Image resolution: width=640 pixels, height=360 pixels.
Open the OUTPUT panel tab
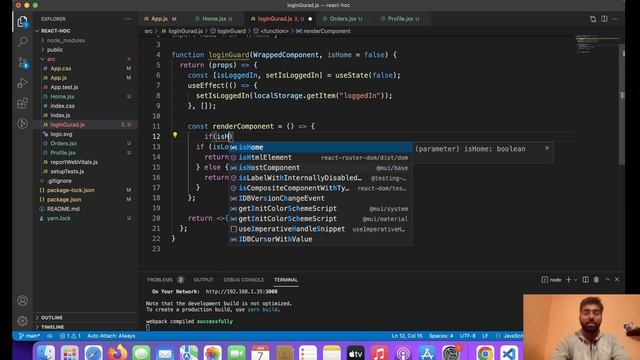coord(203,280)
